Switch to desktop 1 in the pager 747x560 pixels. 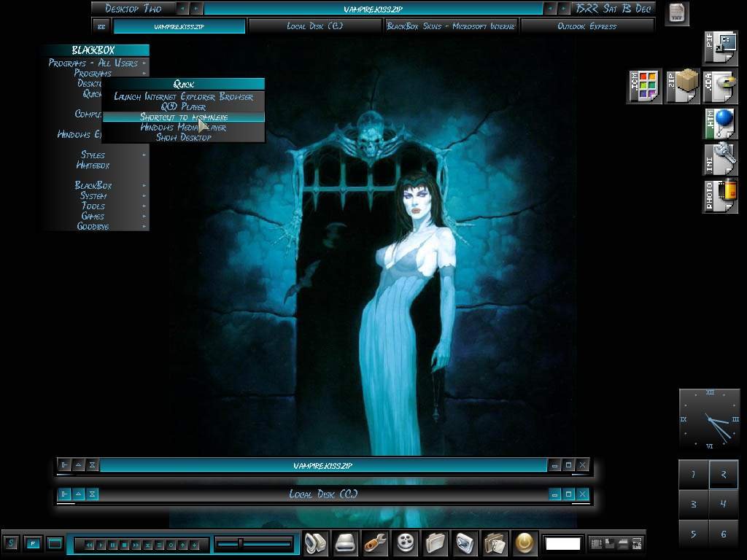pyautogui.click(x=694, y=474)
